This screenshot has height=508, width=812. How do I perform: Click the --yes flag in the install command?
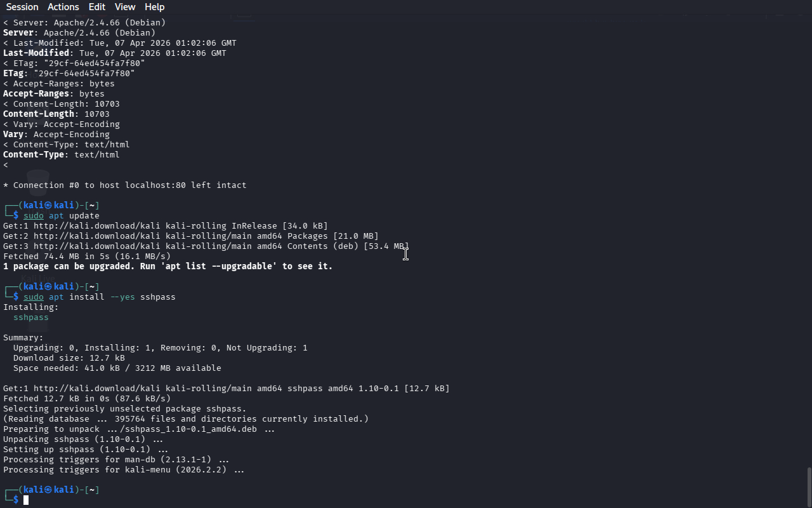pos(122,297)
